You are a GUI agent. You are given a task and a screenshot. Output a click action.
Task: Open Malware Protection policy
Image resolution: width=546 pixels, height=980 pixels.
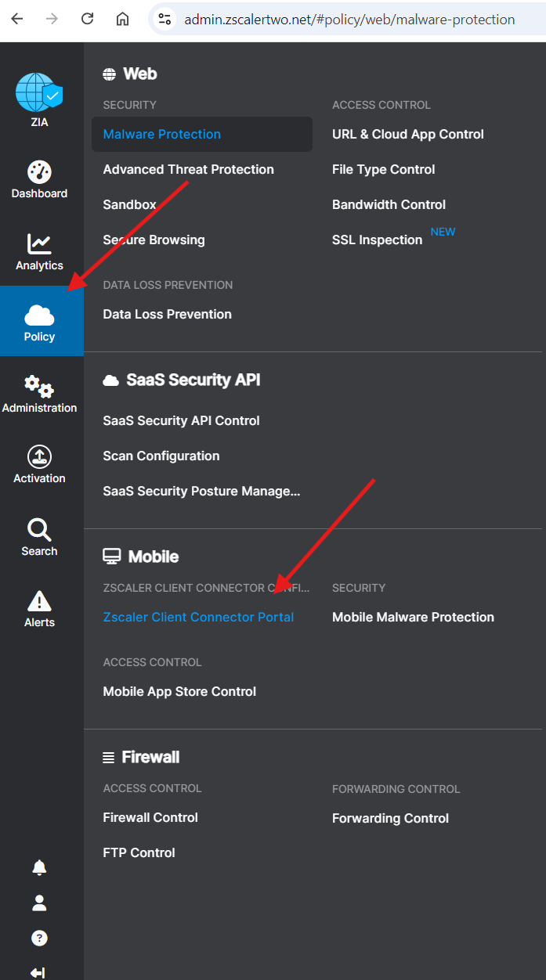[202, 134]
